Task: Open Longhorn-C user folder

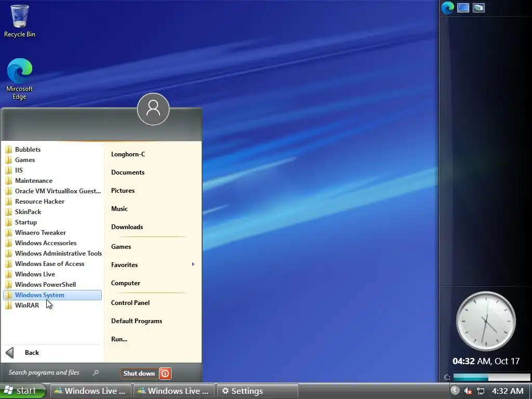Action: pos(128,154)
